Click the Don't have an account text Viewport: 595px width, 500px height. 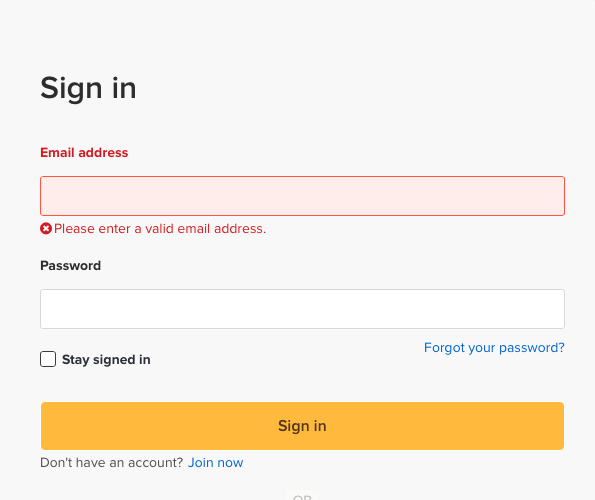[112, 462]
